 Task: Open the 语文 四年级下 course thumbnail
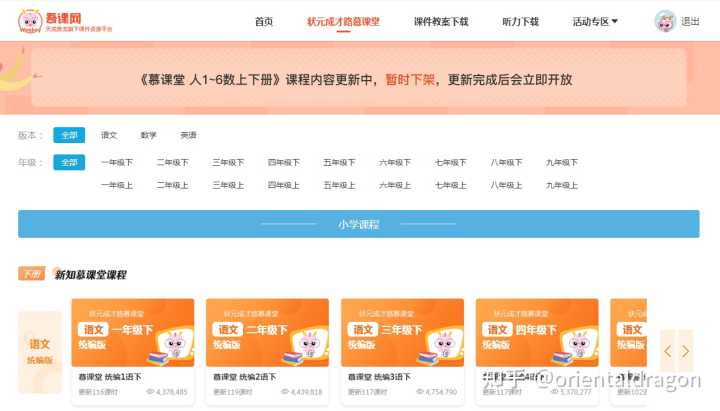537,332
